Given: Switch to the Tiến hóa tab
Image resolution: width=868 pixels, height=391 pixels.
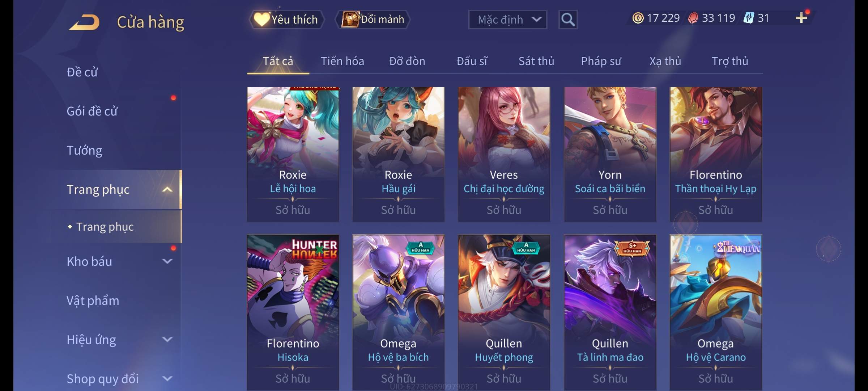Looking at the screenshot, I should tap(342, 61).
